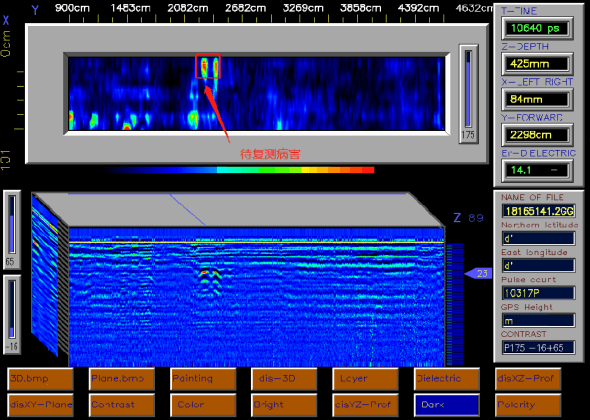
Task: Click the vertical slider labeled -16
Action: 12,309
